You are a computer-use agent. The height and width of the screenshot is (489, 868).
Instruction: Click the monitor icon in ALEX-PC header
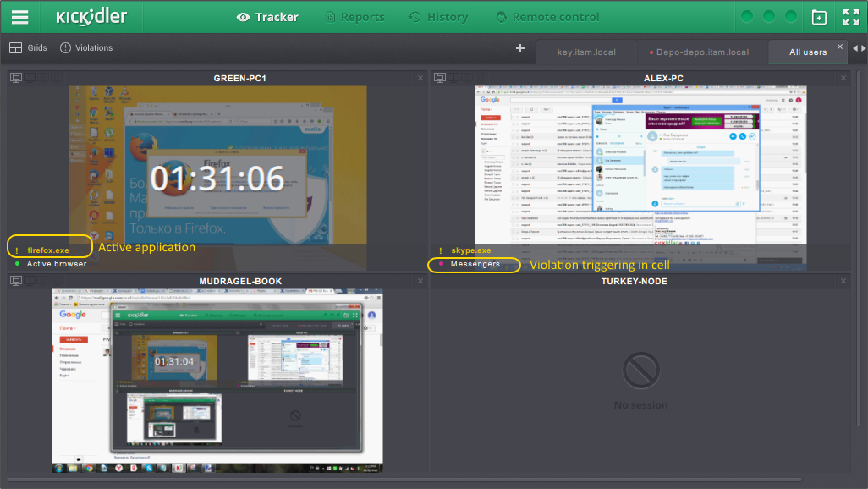pyautogui.click(x=440, y=78)
